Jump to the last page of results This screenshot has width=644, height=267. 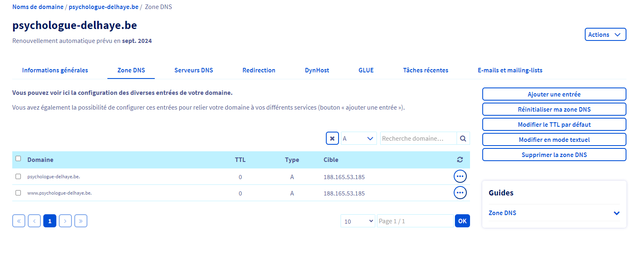[81, 221]
